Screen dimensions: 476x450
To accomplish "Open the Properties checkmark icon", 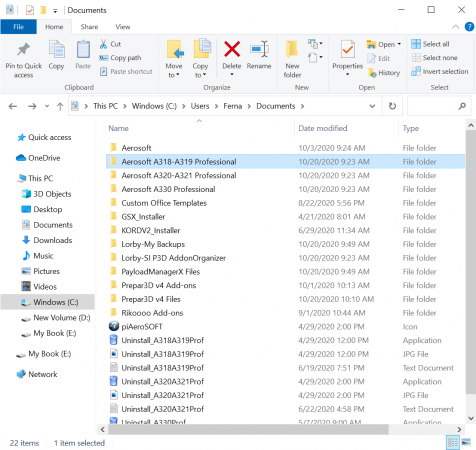I will (348, 50).
